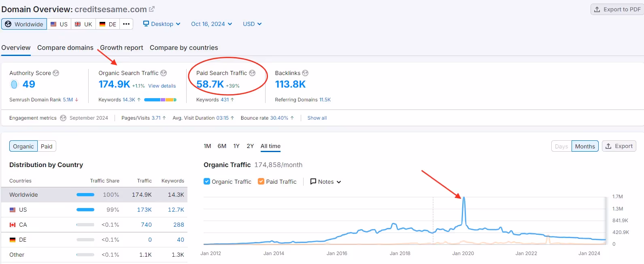Open DE keywords value 40
This screenshot has width=644, height=264.
[181, 240]
